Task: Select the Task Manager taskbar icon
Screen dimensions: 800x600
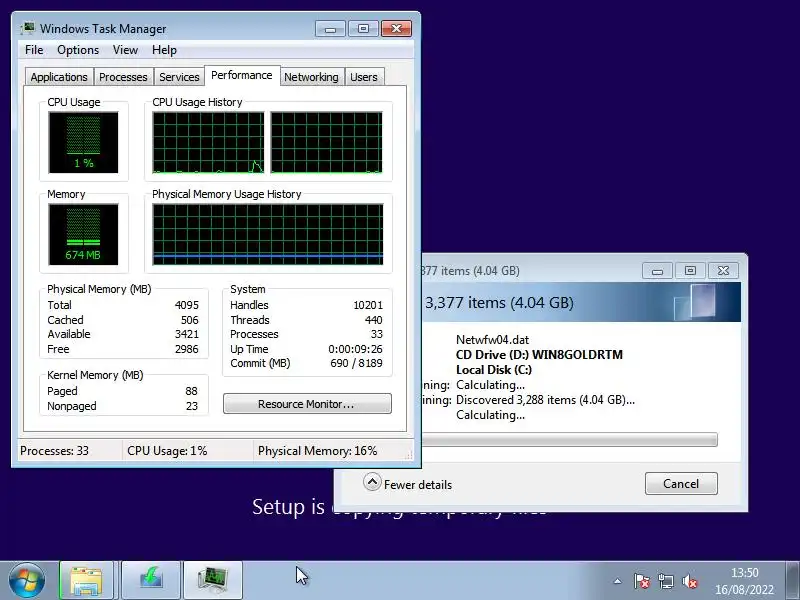Action: pyautogui.click(x=213, y=581)
